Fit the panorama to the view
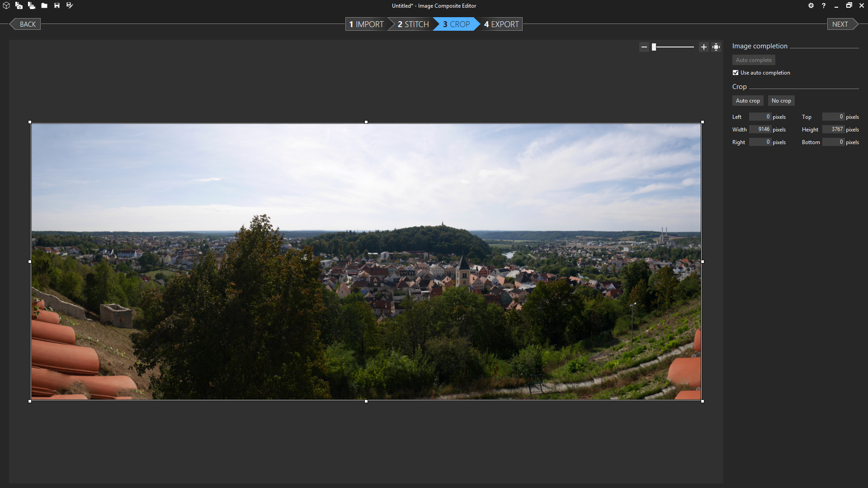 coord(716,47)
